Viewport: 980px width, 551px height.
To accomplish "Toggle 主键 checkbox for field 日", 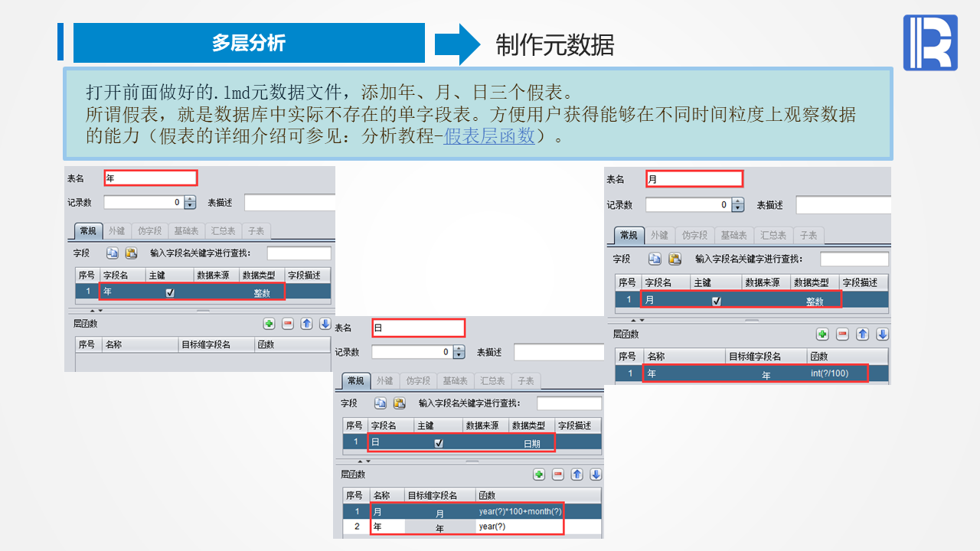I will pos(439,443).
